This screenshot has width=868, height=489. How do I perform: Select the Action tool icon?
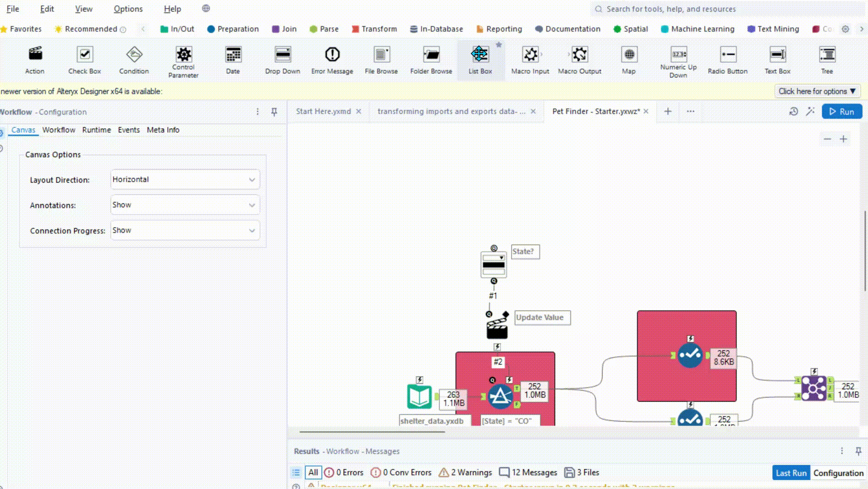point(35,54)
